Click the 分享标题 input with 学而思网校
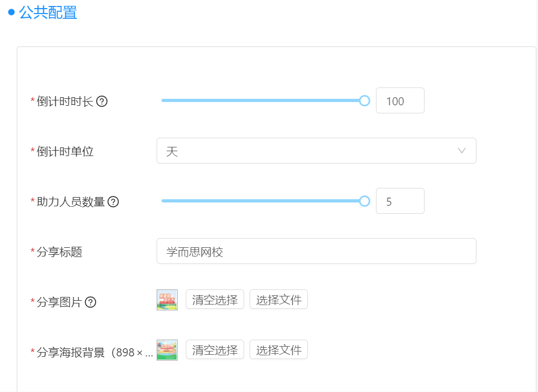538x392 pixels. pos(316,252)
